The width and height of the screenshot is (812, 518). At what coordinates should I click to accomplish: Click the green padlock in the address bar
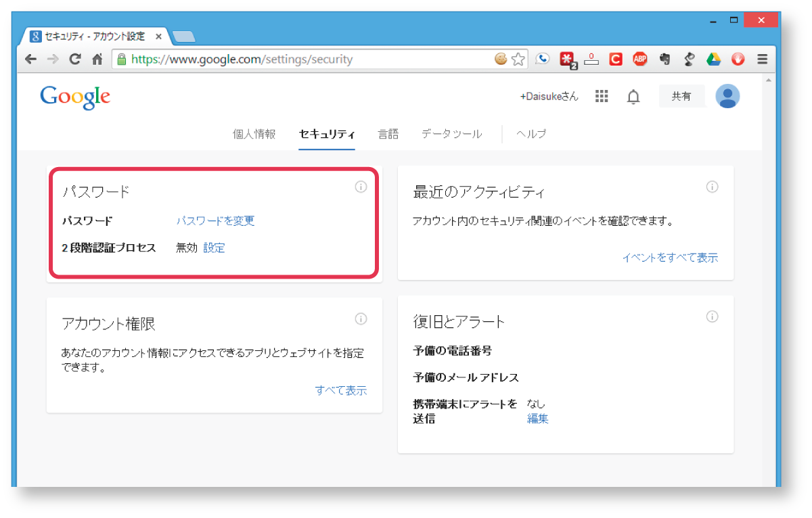[122, 60]
